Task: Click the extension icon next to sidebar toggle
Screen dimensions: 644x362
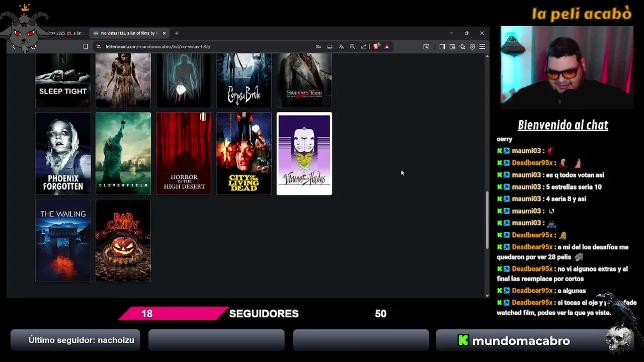Action: coord(426,47)
